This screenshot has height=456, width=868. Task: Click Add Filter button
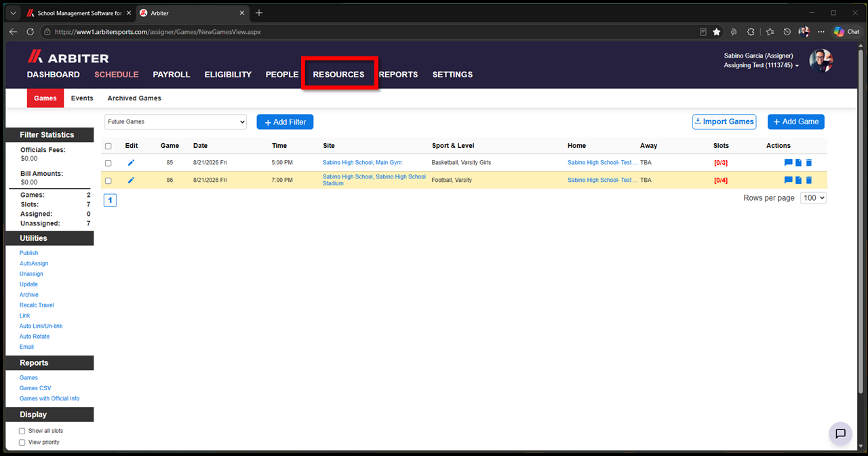click(x=285, y=121)
